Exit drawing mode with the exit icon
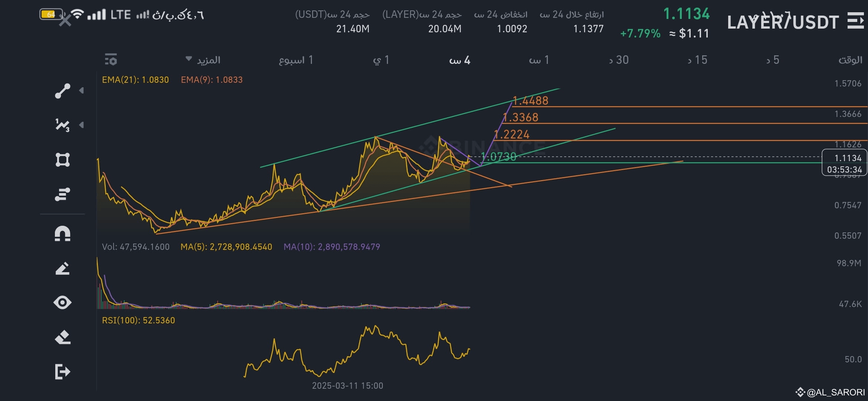Viewport: 868px width, 401px height. (62, 372)
